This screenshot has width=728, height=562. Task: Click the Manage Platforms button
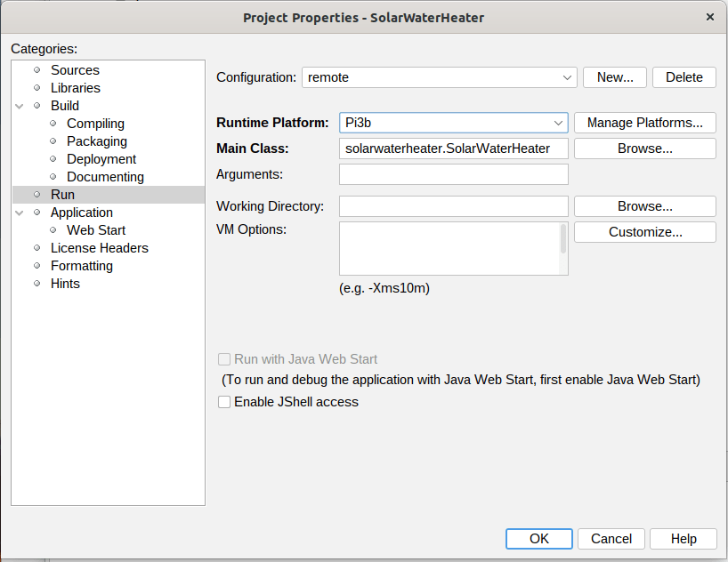click(644, 123)
